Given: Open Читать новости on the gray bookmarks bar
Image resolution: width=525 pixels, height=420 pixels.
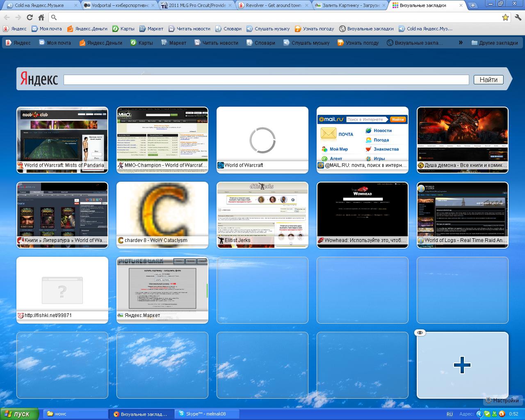Looking at the screenshot, I should (x=189, y=29).
